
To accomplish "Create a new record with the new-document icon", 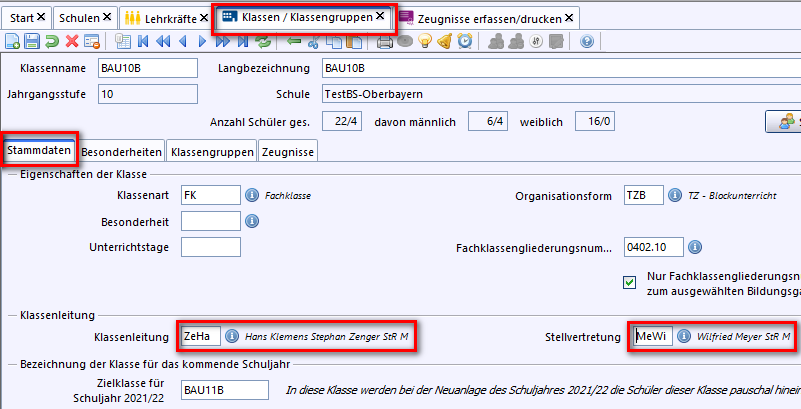I will (13, 41).
